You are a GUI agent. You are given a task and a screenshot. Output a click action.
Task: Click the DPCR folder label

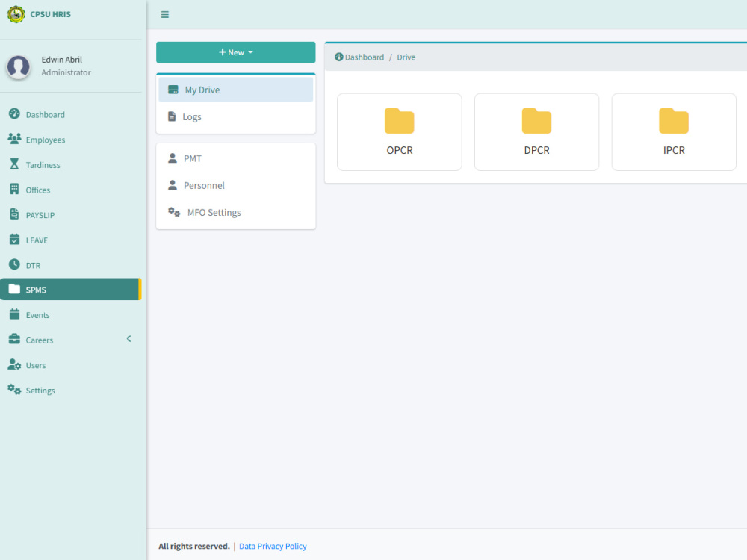pos(536,151)
